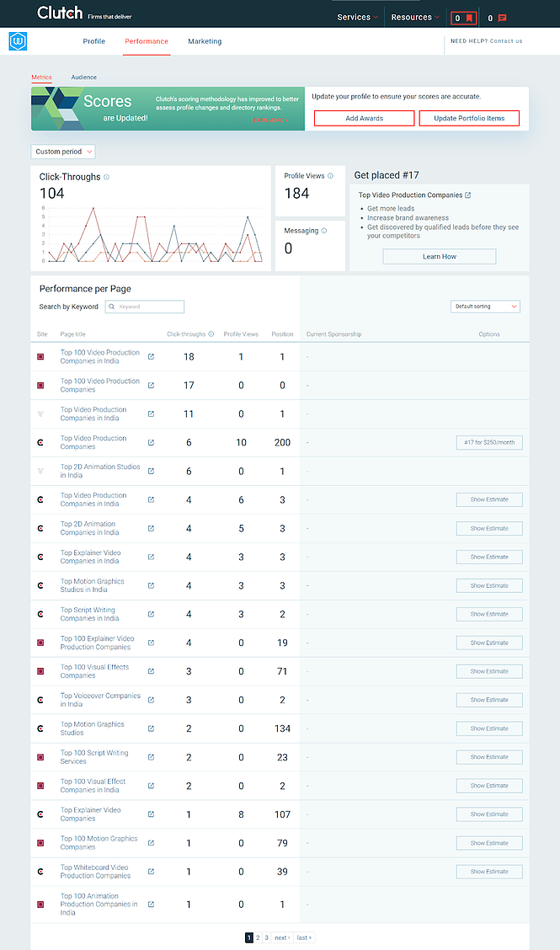Open the Default sorting dropdown
Image resolution: width=560 pixels, height=950 pixels.
tap(485, 307)
